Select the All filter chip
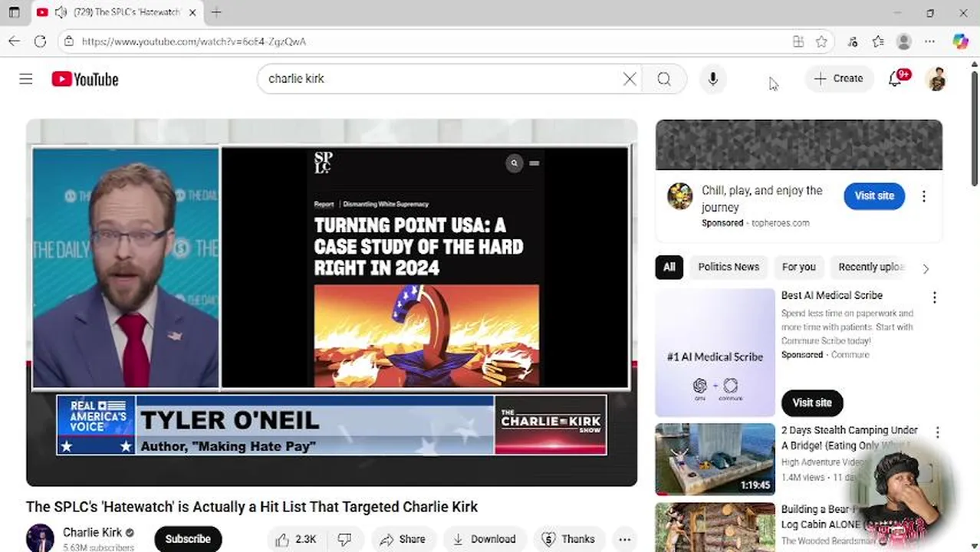The image size is (980, 552). pyautogui.click(x=669, y=267)
